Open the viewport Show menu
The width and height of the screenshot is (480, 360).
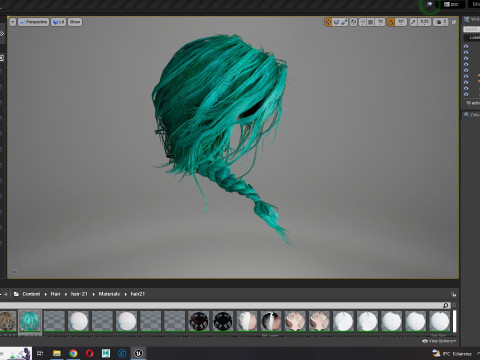(x=75, y=22)
